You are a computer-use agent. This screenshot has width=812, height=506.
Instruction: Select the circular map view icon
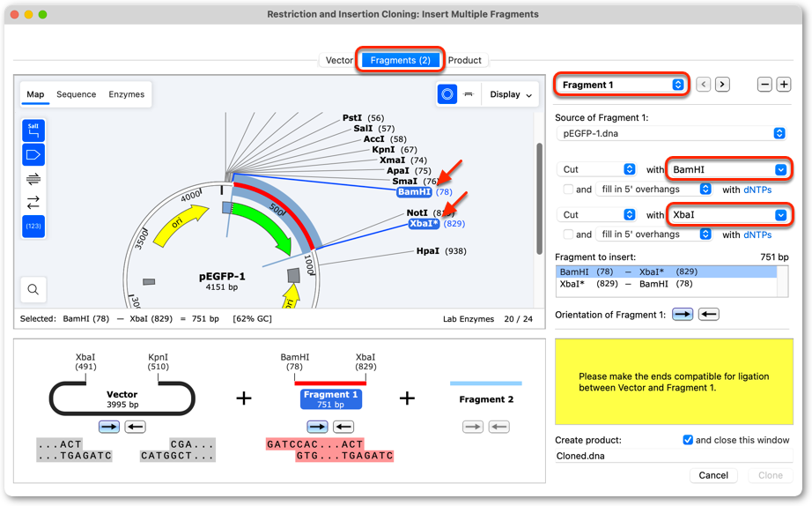coord(447,94)
